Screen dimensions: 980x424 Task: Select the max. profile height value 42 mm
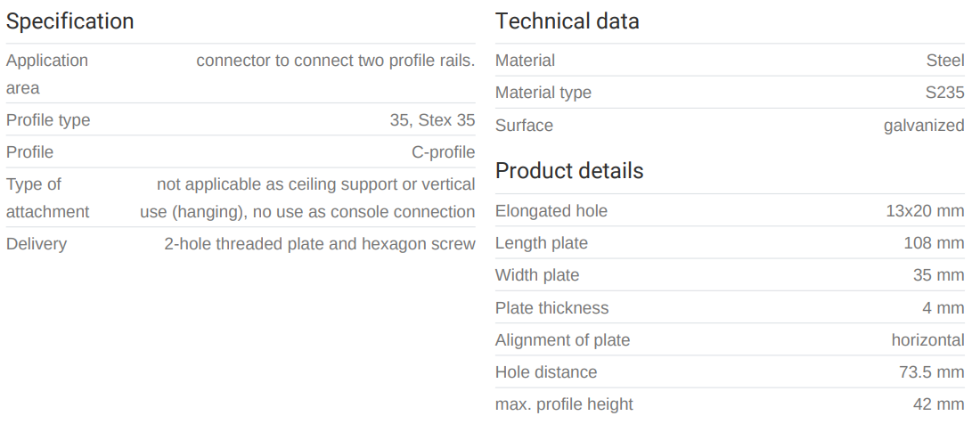938,404
